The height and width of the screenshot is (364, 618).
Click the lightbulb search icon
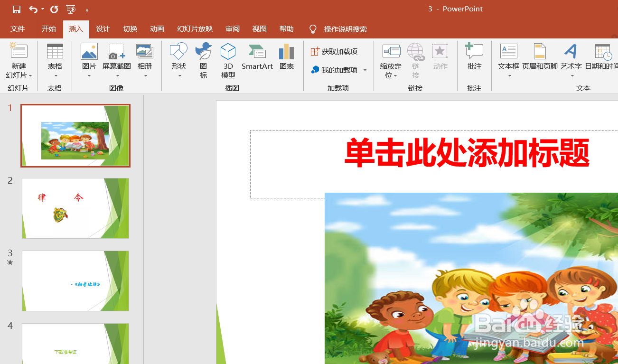coord(313,29)
